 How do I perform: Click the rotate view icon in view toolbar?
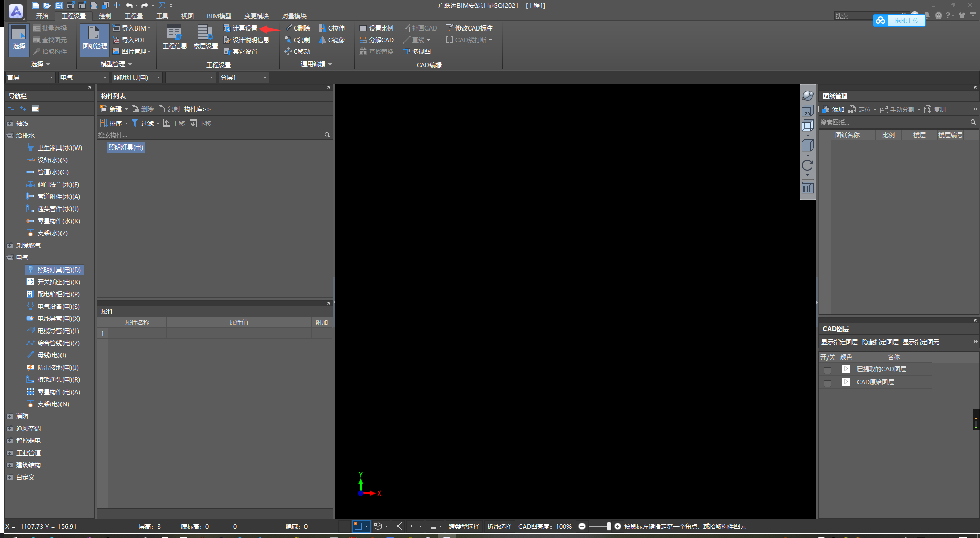pos(807,166)
